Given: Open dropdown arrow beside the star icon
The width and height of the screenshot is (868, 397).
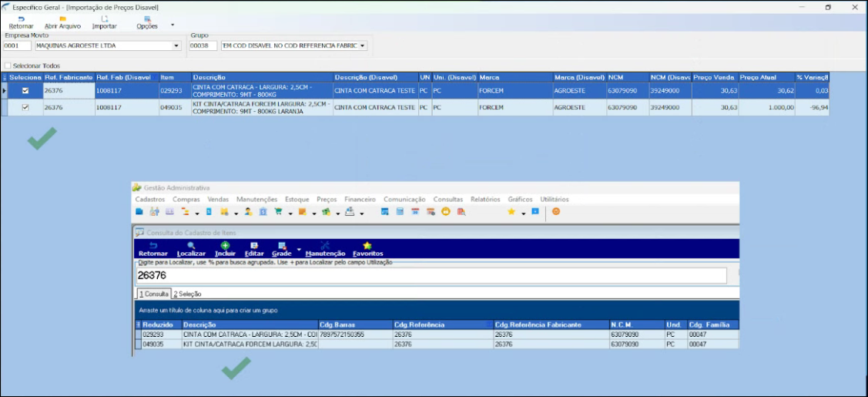Looking at the screenshot, I should 523,214.
